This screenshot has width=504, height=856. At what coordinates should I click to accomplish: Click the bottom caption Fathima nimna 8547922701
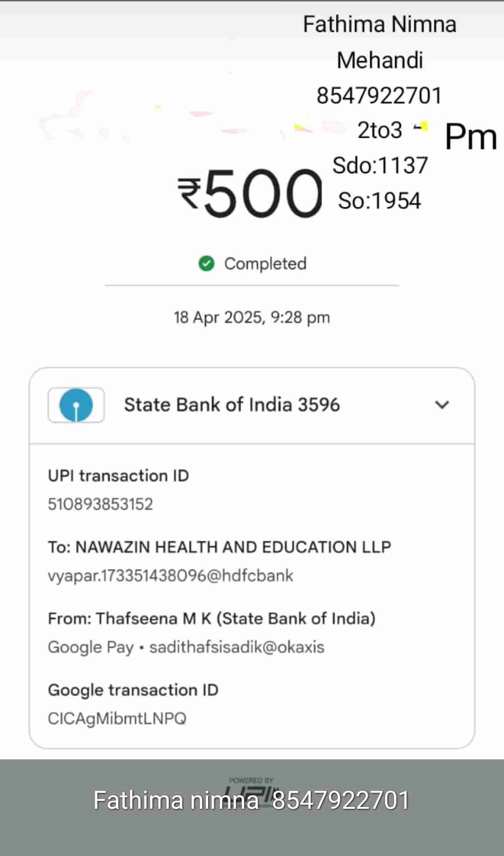pos(252,800)
